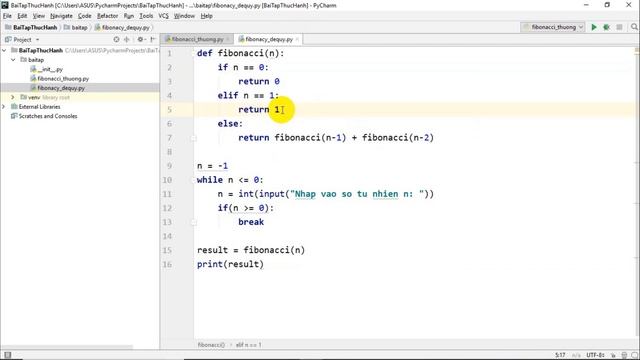Click the 5:17 cursor position indicator

click(x=560, y=355)
